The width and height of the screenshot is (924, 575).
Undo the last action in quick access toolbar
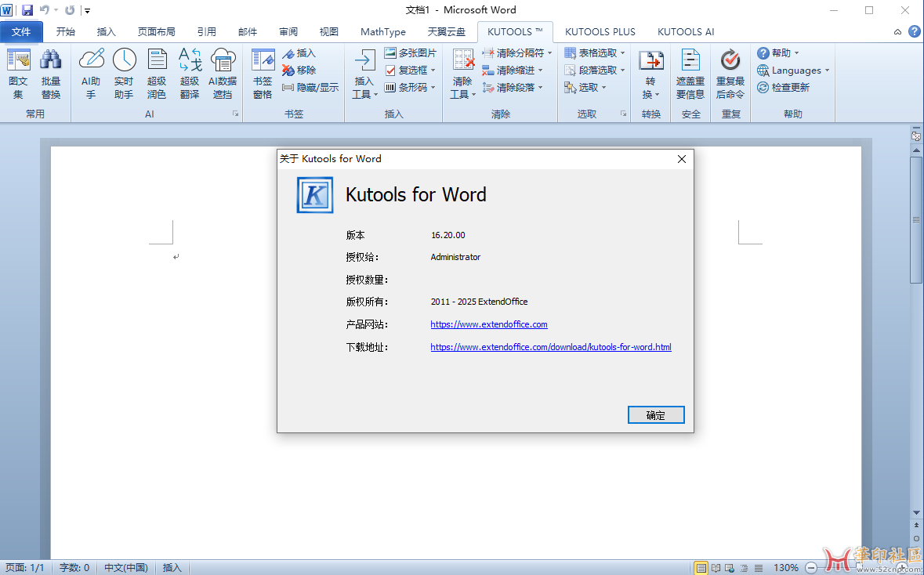44,10
